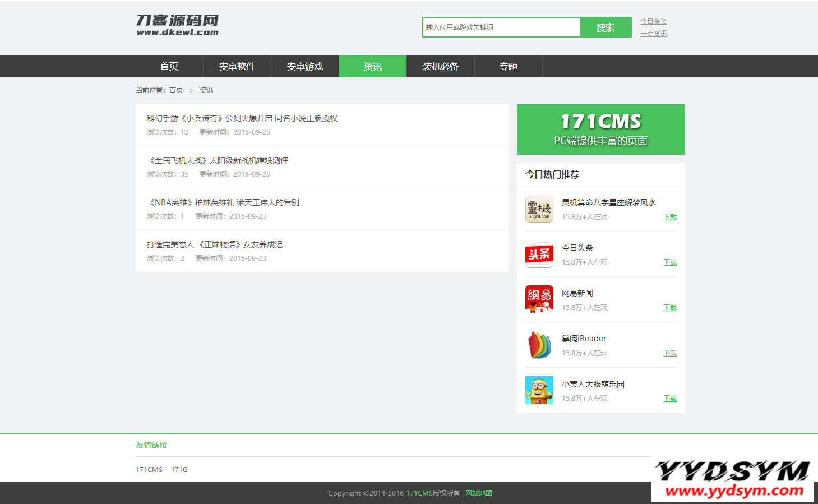Viewport: 818px width, 504px height.
Task: Open the 安卓软件 navigation tab
Action: 237,66
